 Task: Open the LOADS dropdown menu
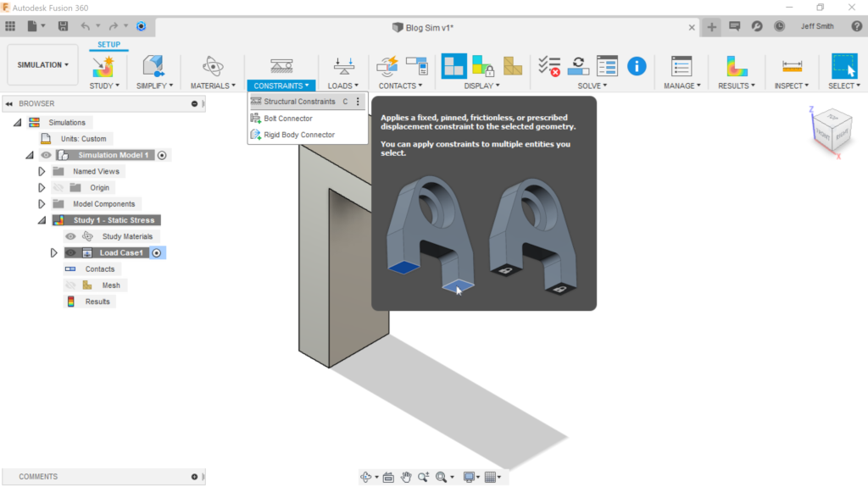(x=342, y=86)
